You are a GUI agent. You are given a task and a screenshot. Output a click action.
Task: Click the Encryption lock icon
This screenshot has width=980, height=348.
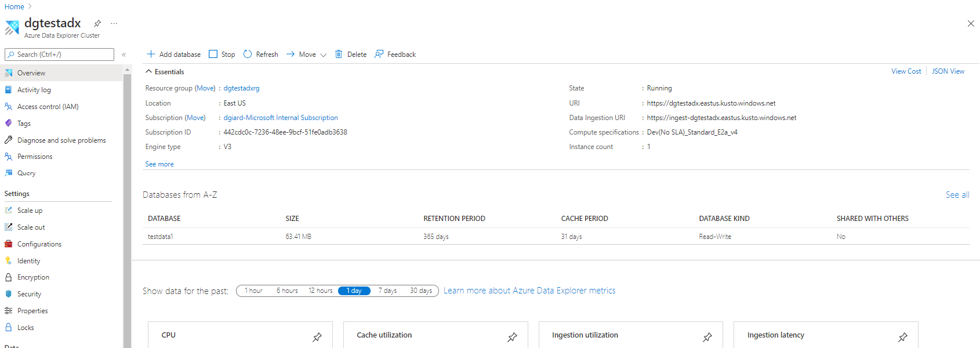(x=9, y=277)
